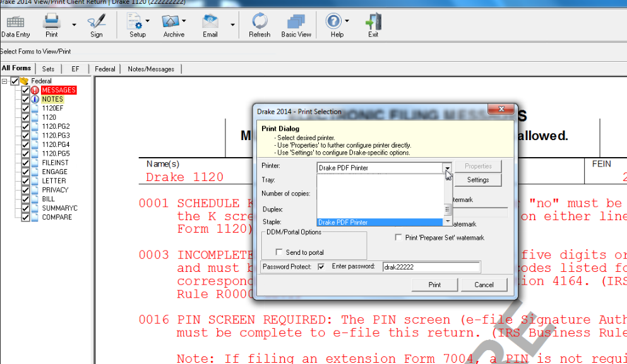Open the Help icon
Image resolution: width=627 pixels, height=364 pixels.
(333, 21)
